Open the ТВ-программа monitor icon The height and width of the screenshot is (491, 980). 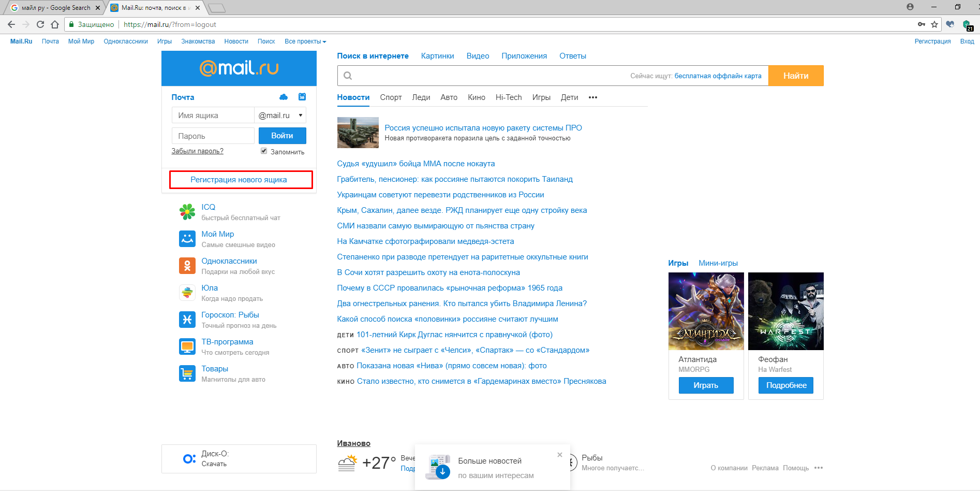[187, 346]
